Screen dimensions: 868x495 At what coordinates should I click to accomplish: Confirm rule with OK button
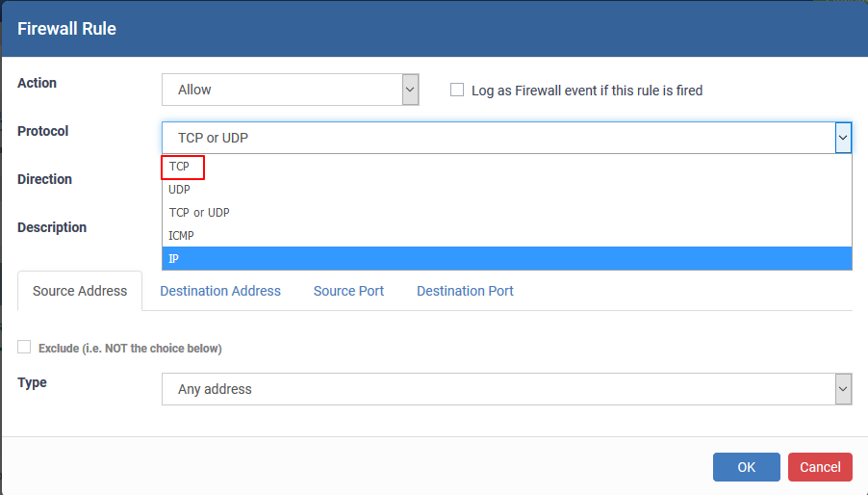click(746, 467)
